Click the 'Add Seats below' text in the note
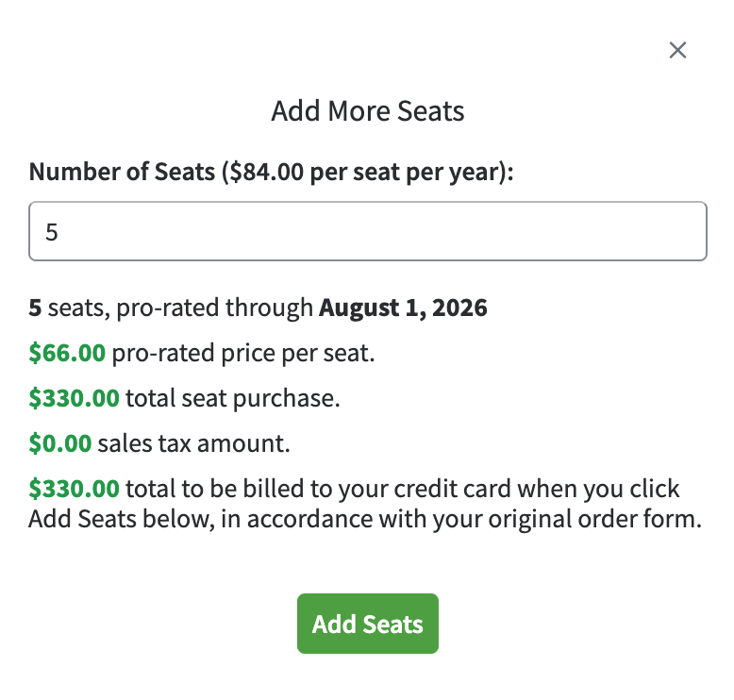Image resolution: width=734 pixels, height=700 pixels. pos(100,519)
